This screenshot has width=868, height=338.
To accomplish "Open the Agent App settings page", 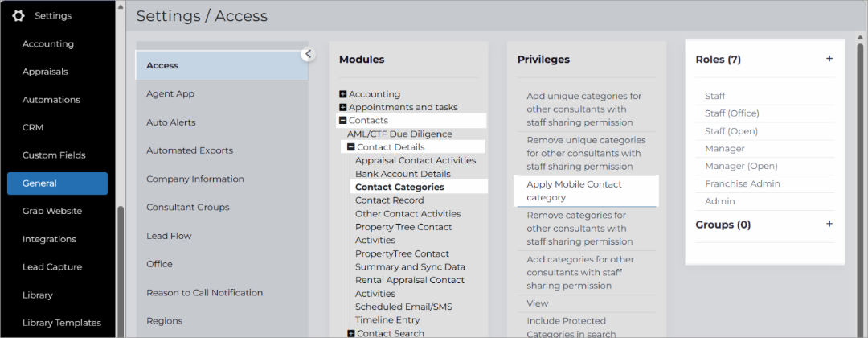I will (x=170, y=93).
